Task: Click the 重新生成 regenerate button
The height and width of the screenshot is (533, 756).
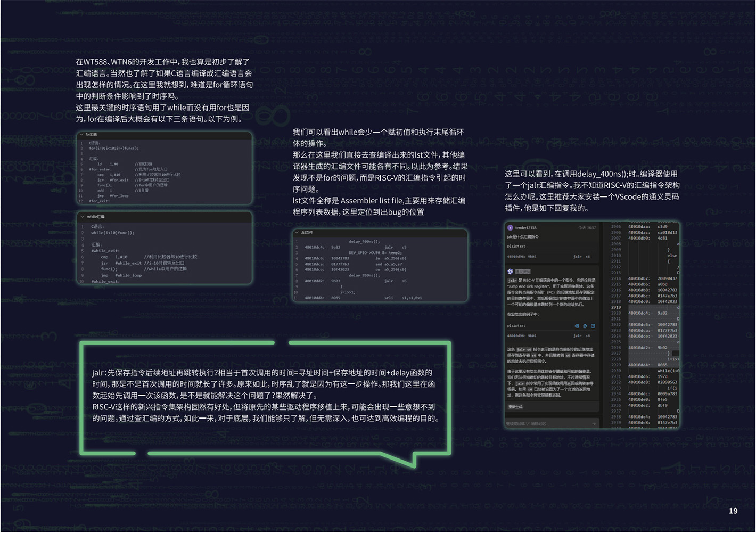Action: (x=515, y=407)
